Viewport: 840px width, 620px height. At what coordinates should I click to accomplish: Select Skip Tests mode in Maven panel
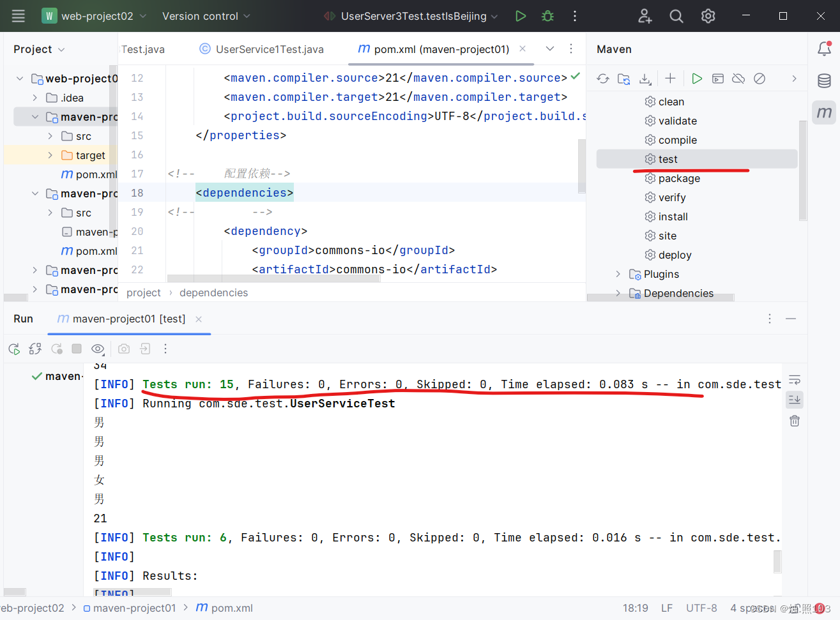tap(760, 78)
